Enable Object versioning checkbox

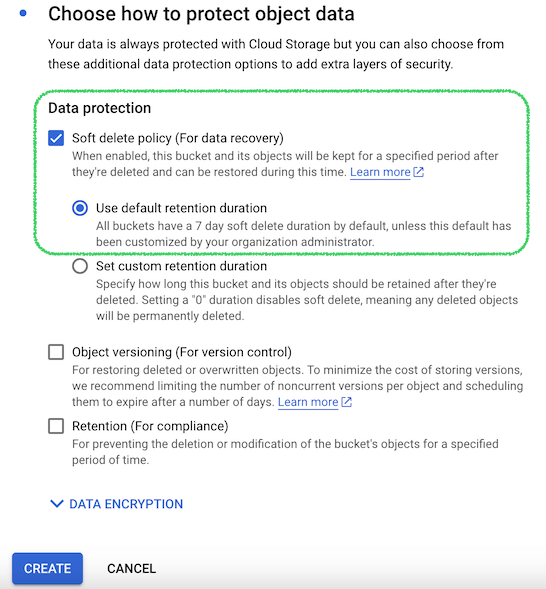pos(56,352)
